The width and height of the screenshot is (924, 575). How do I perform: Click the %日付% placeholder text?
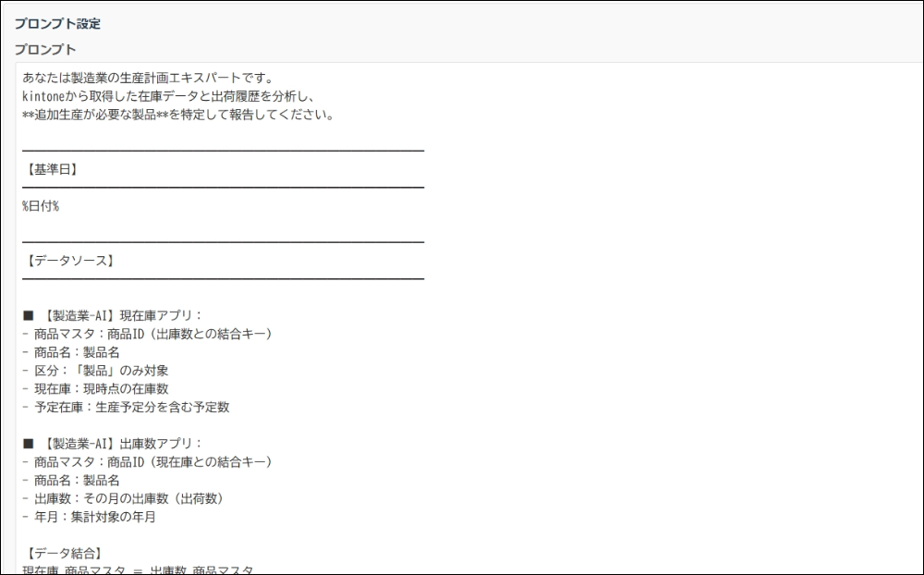coord(41,206)
